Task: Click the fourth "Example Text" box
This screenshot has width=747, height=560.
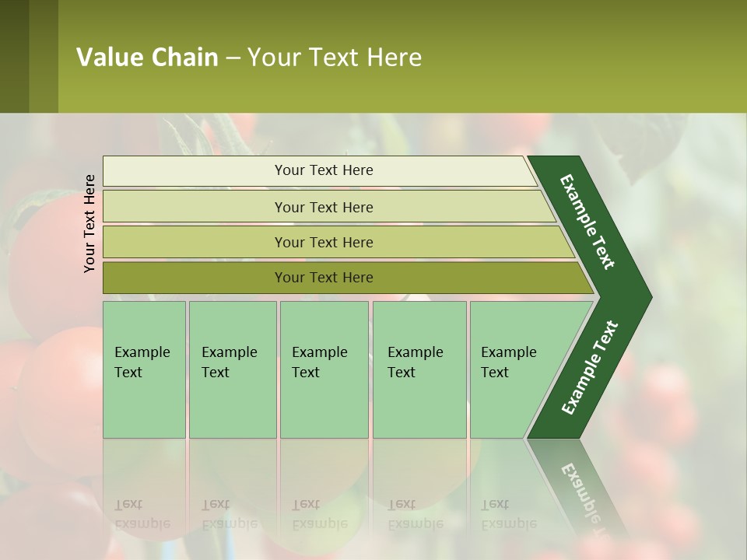Action: tap(419, 369)
